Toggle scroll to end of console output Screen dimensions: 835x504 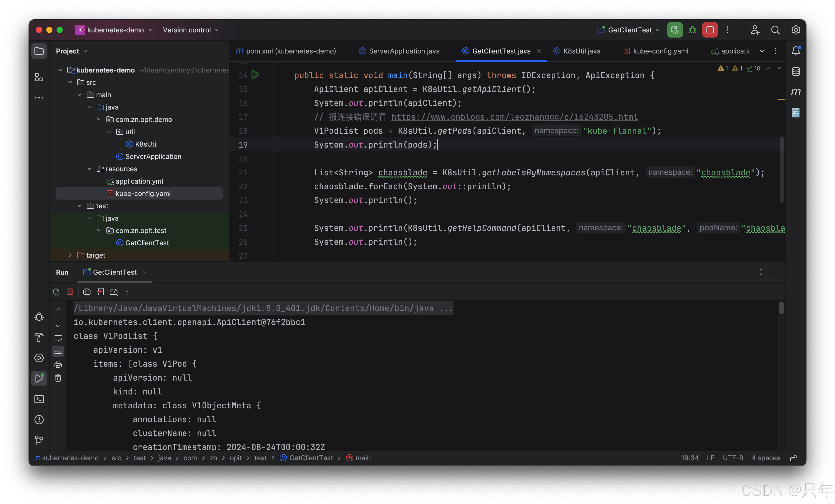tap(58, 351)
